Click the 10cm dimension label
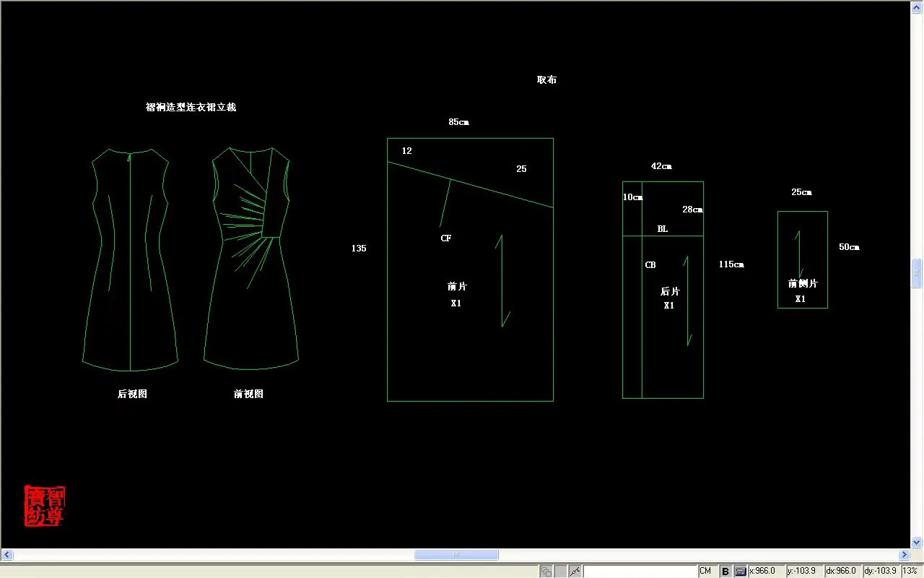Viewport: 924px width, 578px height. [x=632, y=197]
